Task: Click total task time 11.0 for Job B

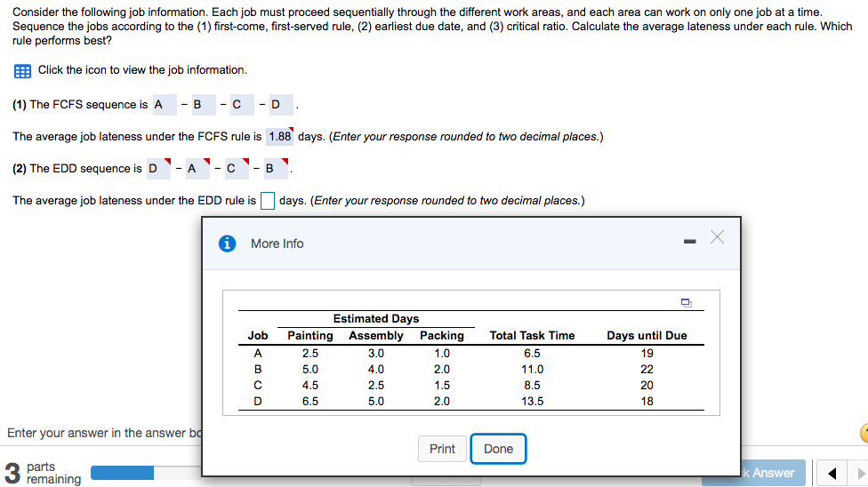Action: 532,369
